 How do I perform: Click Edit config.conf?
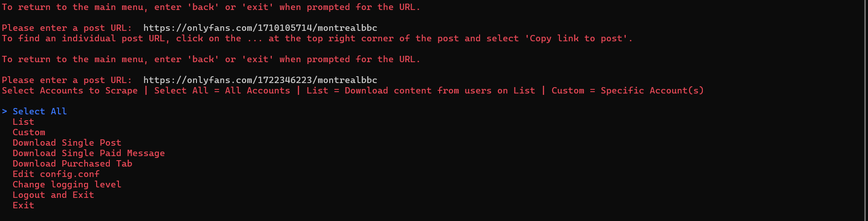point(56,174)
